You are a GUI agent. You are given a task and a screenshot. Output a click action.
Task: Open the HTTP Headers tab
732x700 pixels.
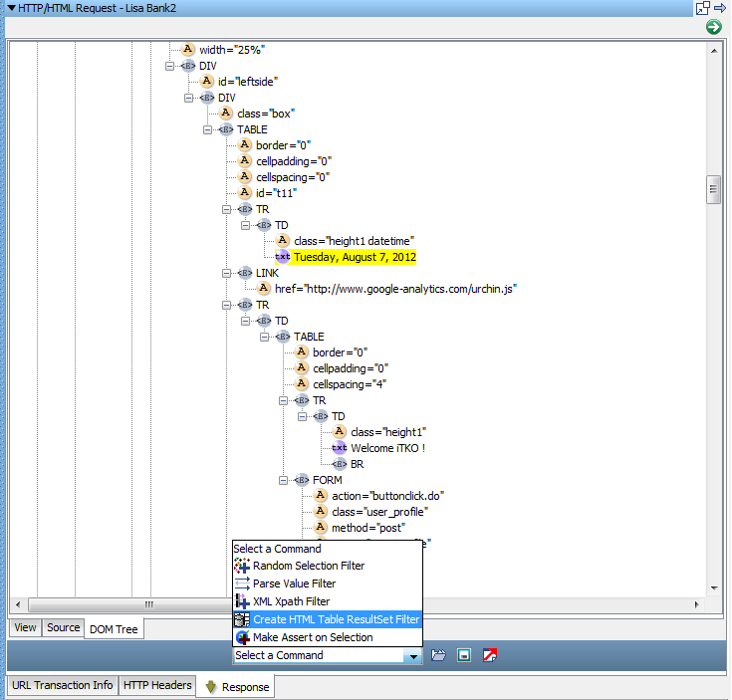point(157,685)
